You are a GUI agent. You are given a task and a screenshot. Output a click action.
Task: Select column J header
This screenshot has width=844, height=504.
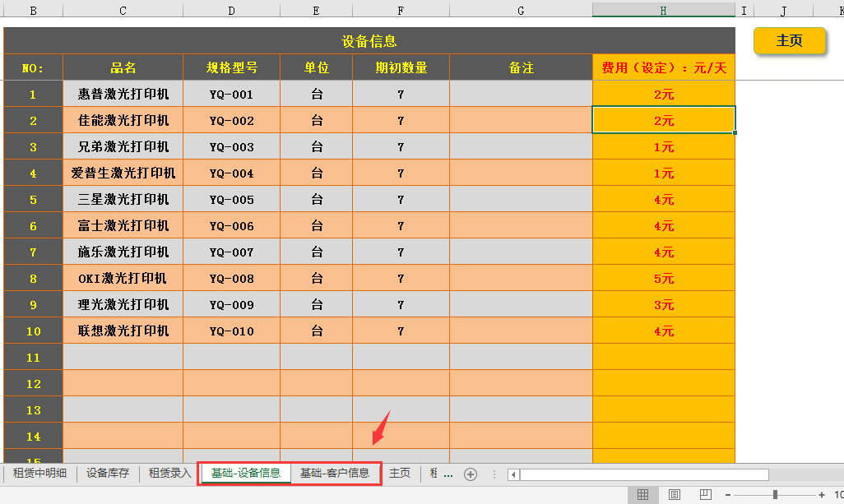point(784,10)
